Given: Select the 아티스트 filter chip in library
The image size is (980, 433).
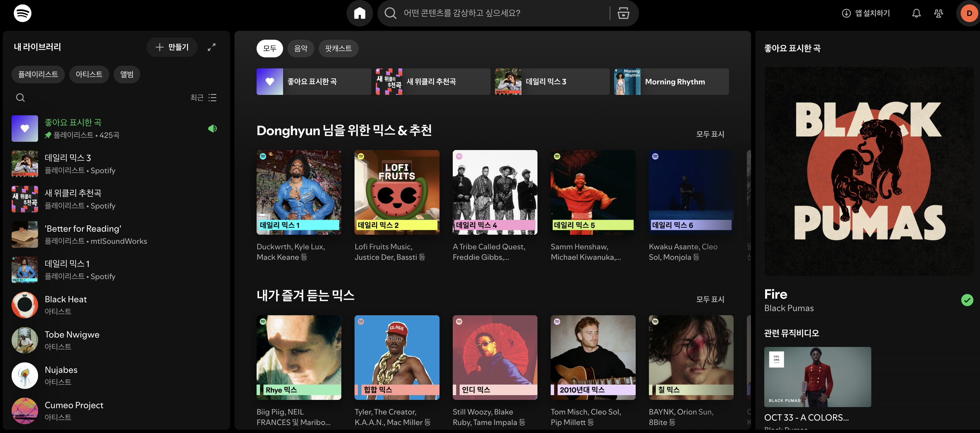Looking at the screenshot, I should 89,74.
